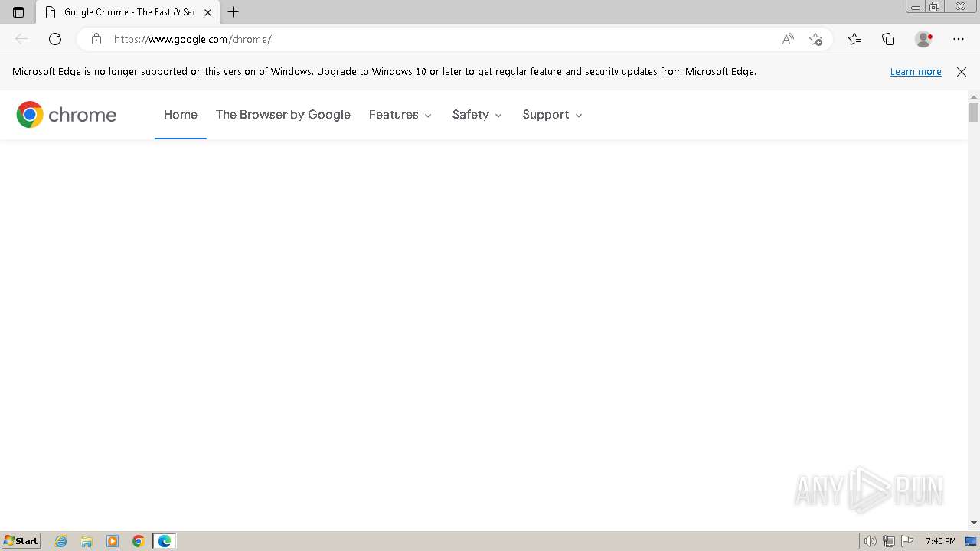980x551 pixels.
Task: View site information lock icon
Action: (x=96, y=39)
